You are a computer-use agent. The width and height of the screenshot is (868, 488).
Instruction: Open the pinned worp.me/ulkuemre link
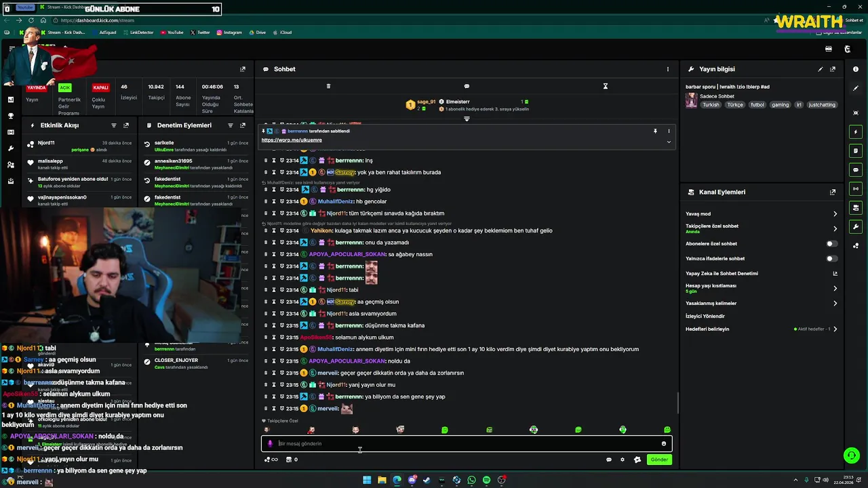pyautogui.click(x=292, y=140)
